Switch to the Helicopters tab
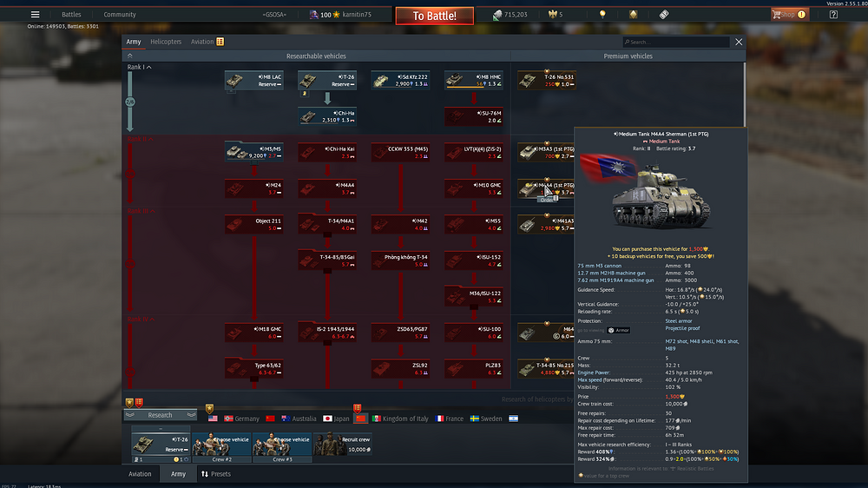Screen dimensions: 868x488 [x=166, y=42]
